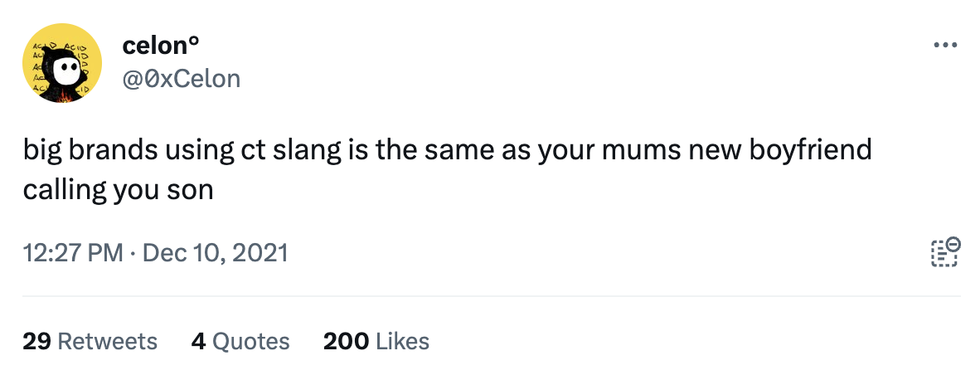Viewport: 980px width, 380px height.
Task: Click the number 4 quote count
Action: [198, 341]
